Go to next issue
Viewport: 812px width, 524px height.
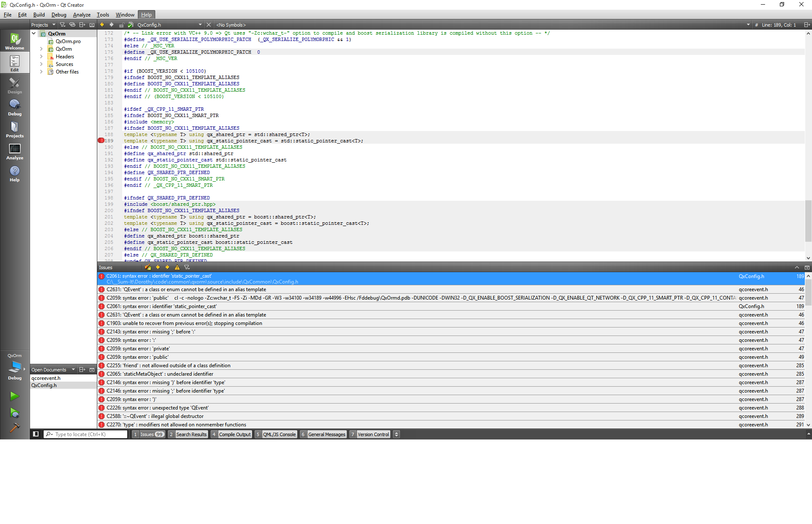[167, 267]
